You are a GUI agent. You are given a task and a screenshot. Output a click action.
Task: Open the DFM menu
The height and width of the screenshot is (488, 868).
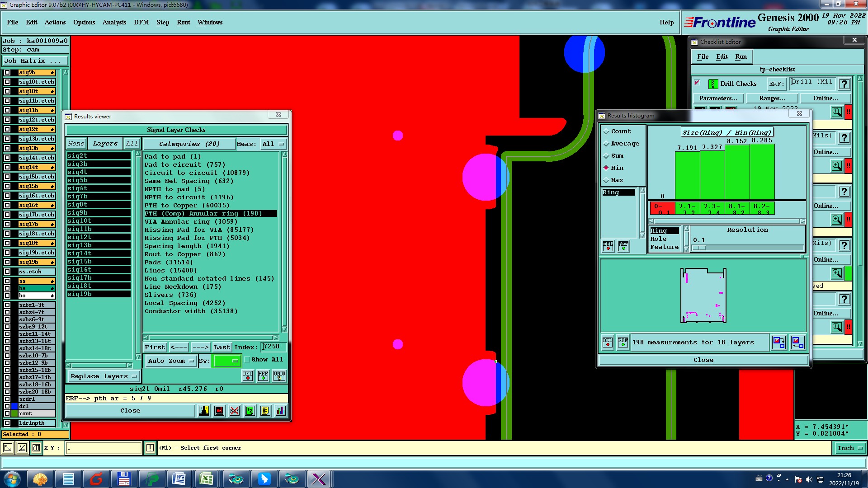(x=141, y=22)
